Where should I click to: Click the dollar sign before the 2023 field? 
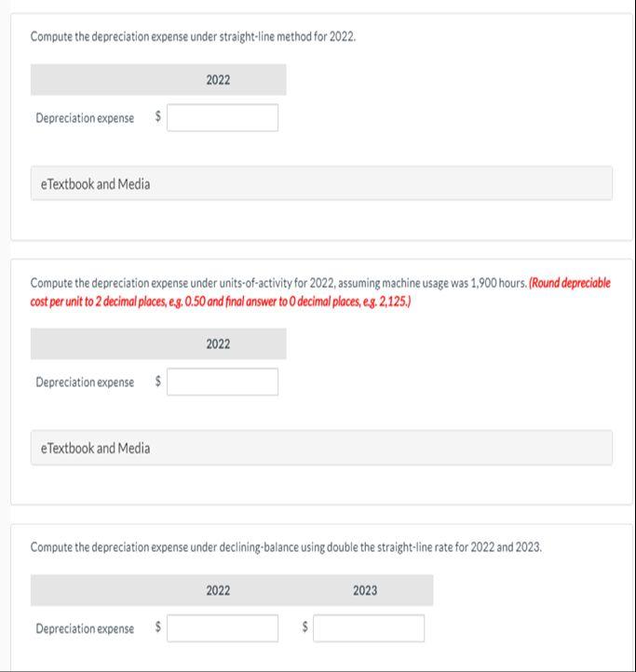[x=304, y=627]
